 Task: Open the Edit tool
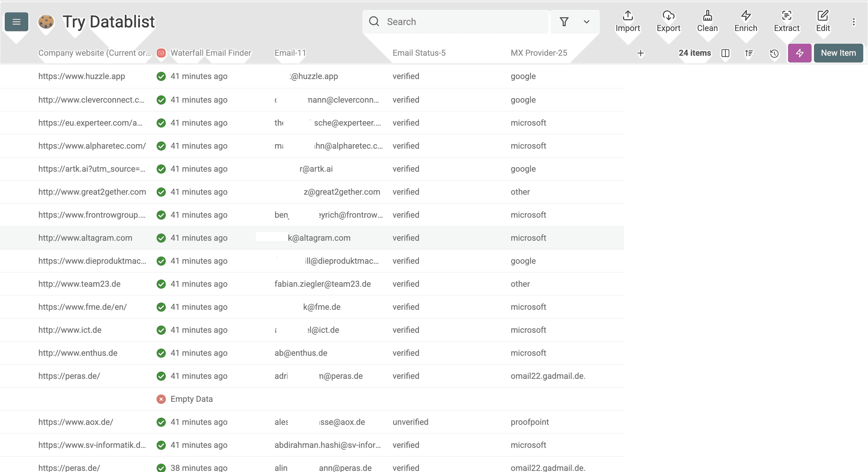[822, 22]
